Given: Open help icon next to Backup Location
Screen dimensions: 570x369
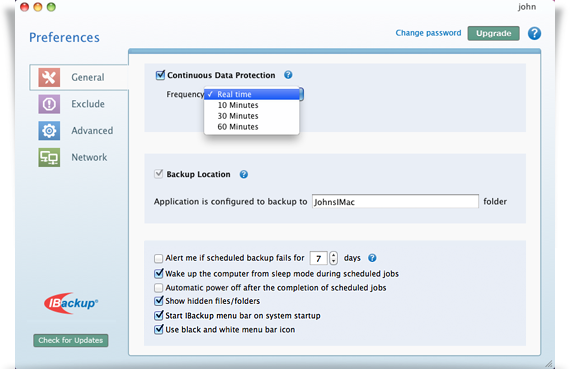Looking at the screenshot, I should click(244, 175).
